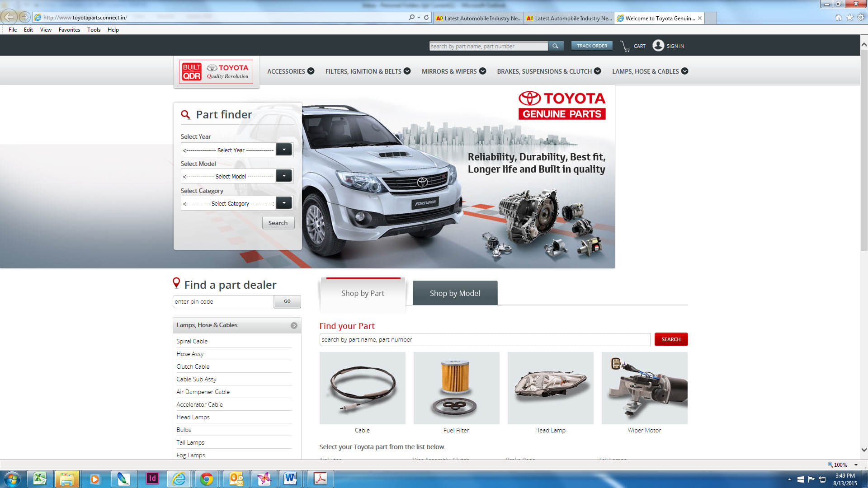Open Google Chrome from the taskbar

point(207,479)
